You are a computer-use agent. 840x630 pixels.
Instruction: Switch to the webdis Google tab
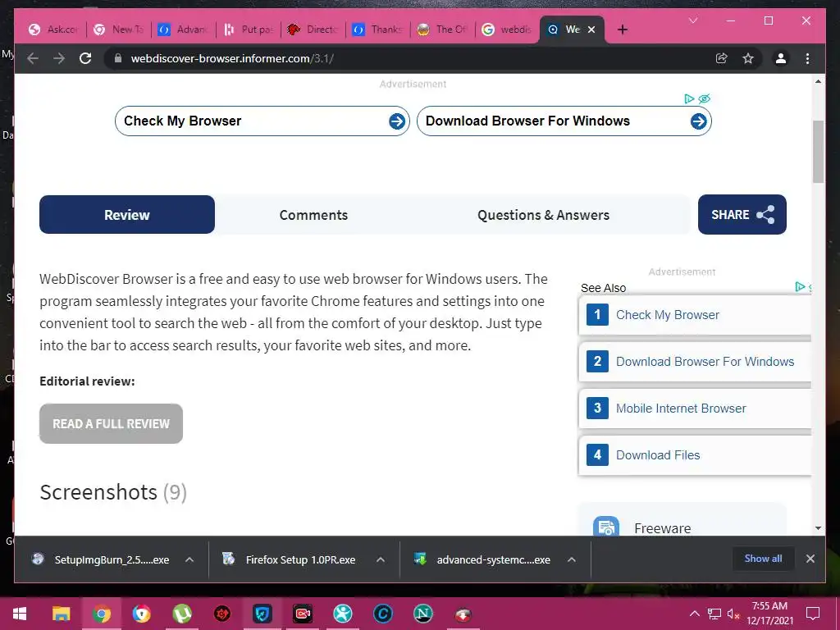click(x=507, y=30)
